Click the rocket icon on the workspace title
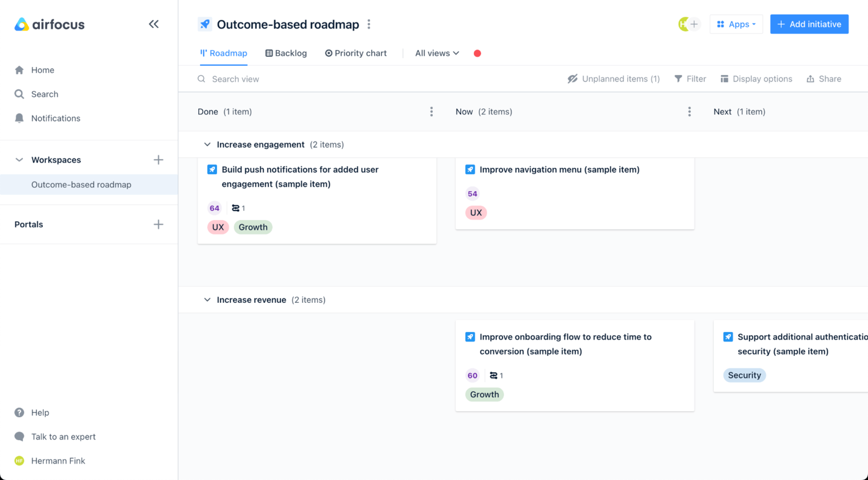 (205, 24)
